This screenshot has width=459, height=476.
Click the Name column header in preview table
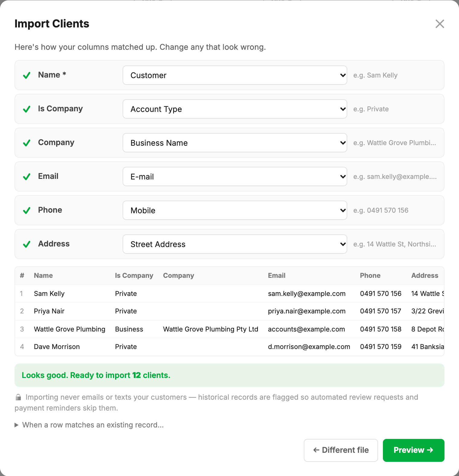pyautogui.click(x=43, y=275)
